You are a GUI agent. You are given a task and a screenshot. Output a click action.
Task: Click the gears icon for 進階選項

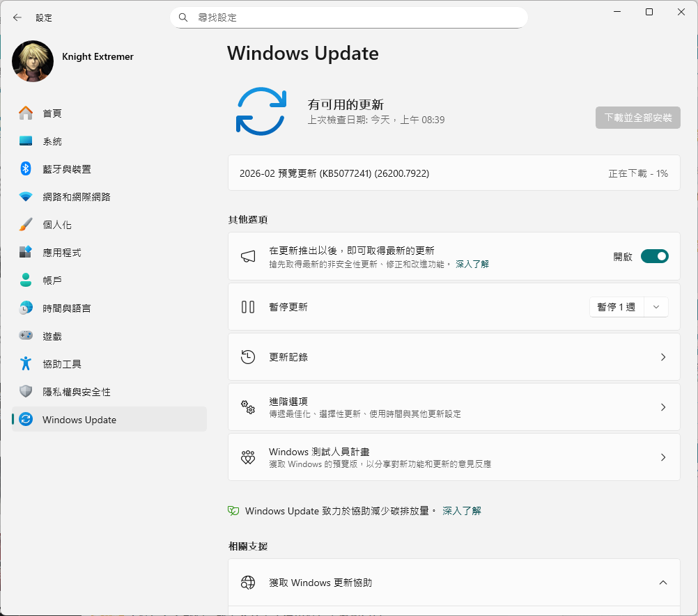tap(248, 407)
